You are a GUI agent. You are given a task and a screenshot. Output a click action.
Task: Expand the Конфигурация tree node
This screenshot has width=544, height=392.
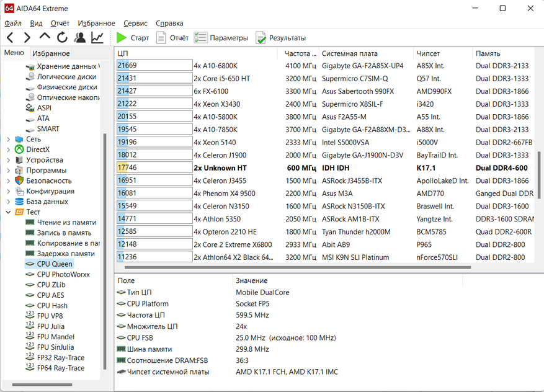(x=8, y=191)
